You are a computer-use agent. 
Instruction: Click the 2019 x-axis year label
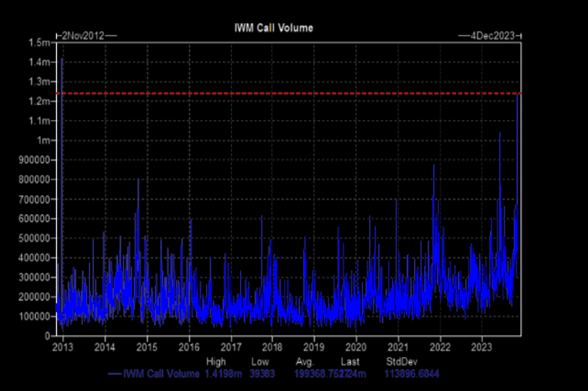(x=314, y=347)
